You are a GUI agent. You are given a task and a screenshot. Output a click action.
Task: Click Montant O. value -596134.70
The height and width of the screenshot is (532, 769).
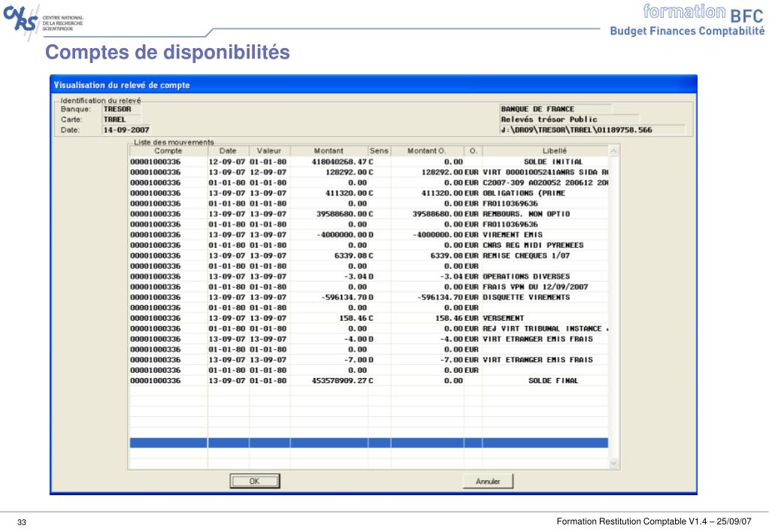click(x=441, y=297)
